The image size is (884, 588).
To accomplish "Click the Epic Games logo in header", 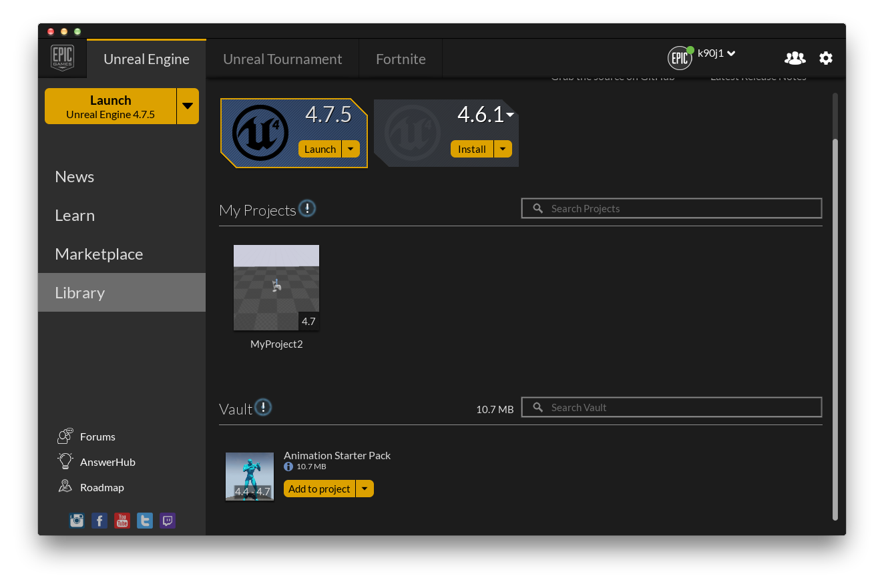I will click(62, 58).
